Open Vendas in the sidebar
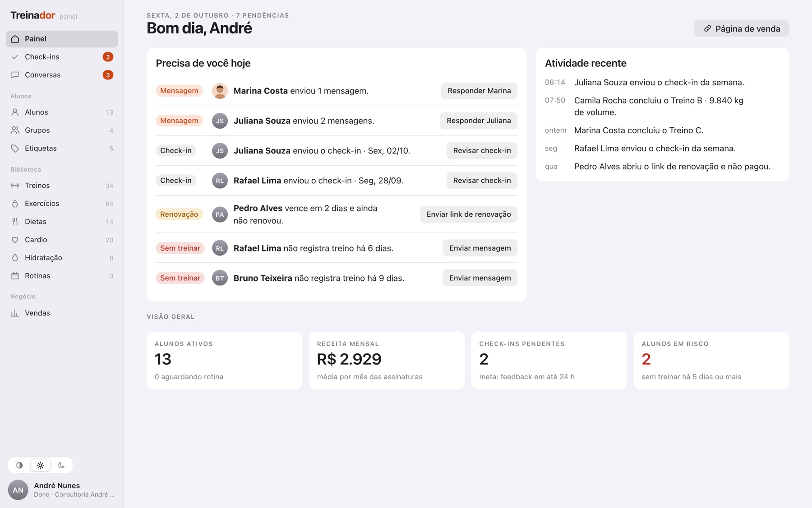This screenshot has width=812, height=508. (x=62, y=313)
